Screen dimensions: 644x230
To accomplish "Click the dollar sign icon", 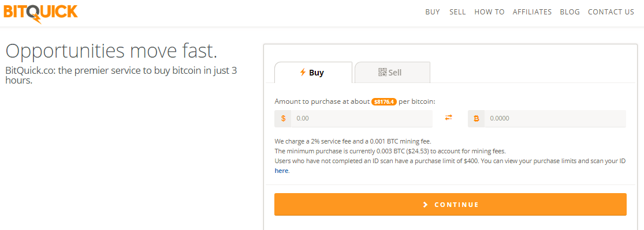I will [283, 119].
